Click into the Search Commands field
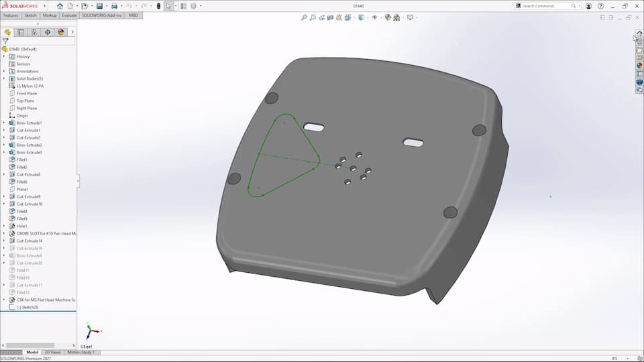Viewport: 644px width, 362px height. 545,6
